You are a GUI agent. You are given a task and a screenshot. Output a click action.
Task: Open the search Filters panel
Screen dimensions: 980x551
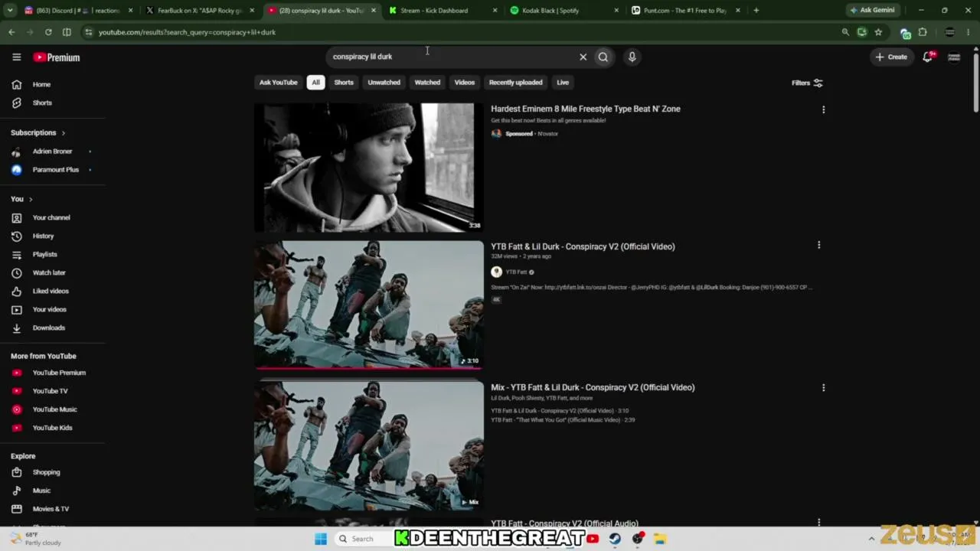coord(807,83)
